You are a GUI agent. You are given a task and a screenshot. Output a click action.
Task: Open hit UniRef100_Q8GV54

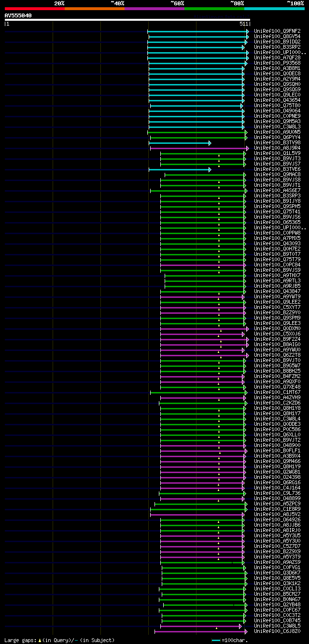[x=278, y=36]
